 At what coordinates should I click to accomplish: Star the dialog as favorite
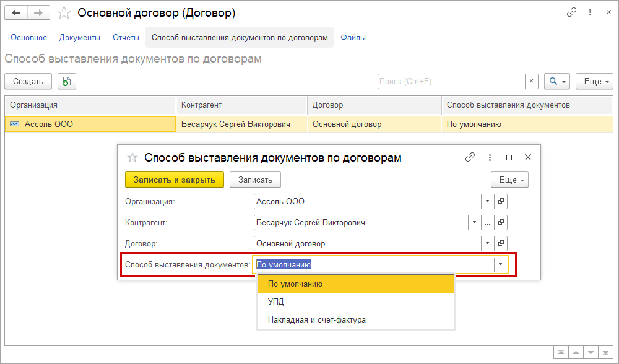[132, 158]
